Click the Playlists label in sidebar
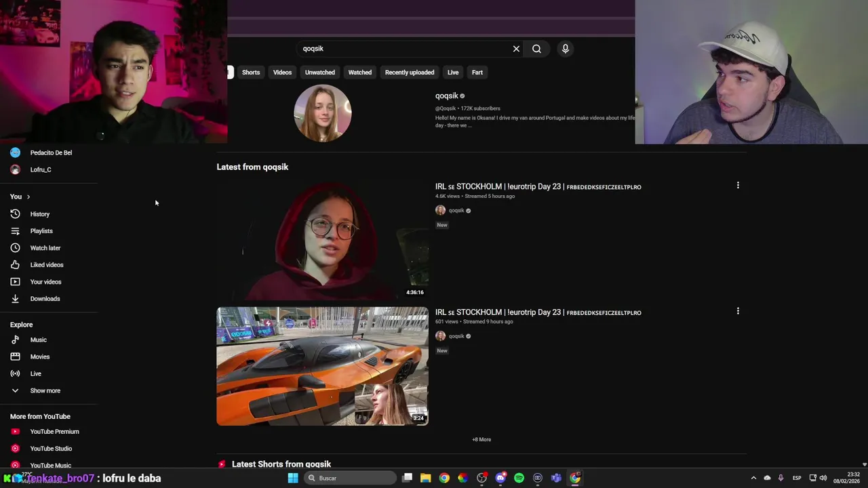Screen dimensions: 868x488 [41, 231]
